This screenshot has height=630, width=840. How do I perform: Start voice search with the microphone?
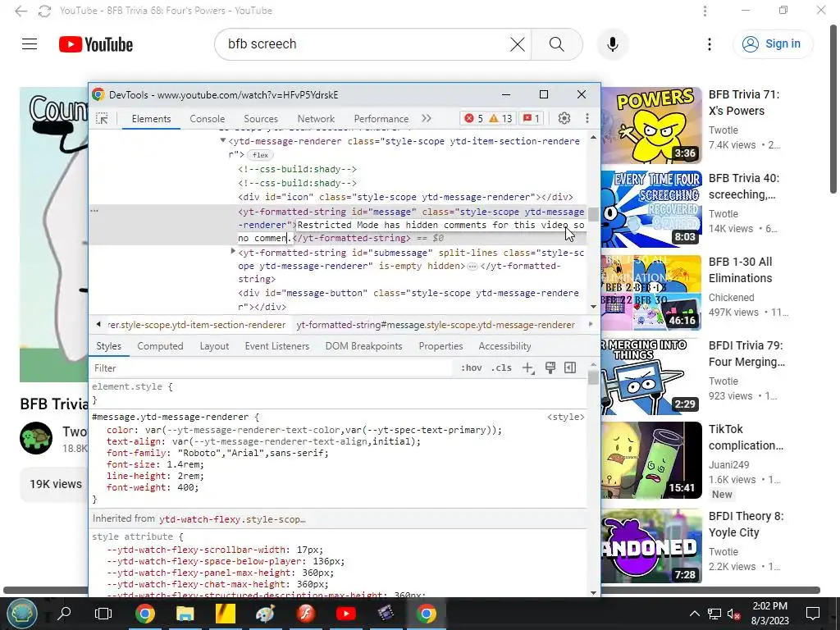point(613,44)
